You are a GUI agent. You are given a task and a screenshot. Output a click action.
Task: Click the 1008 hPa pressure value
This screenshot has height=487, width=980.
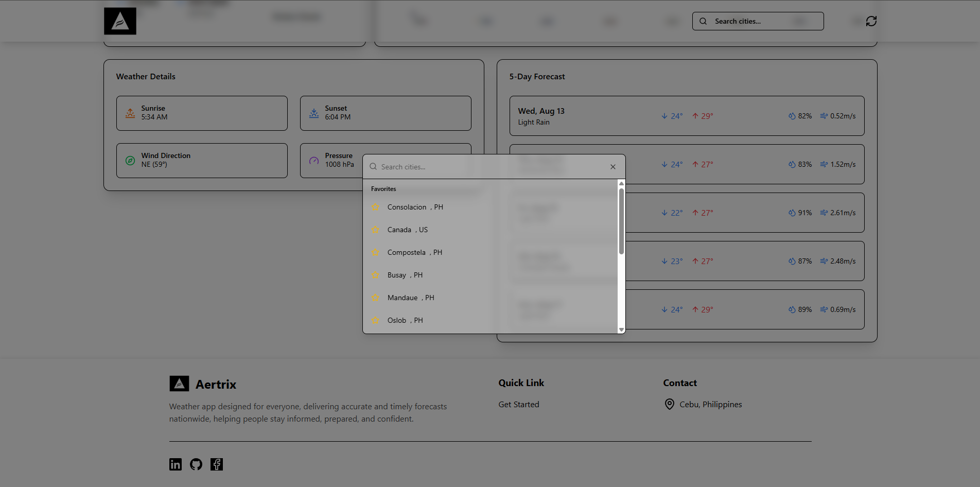pyautogui.click(x=340, y=164)
